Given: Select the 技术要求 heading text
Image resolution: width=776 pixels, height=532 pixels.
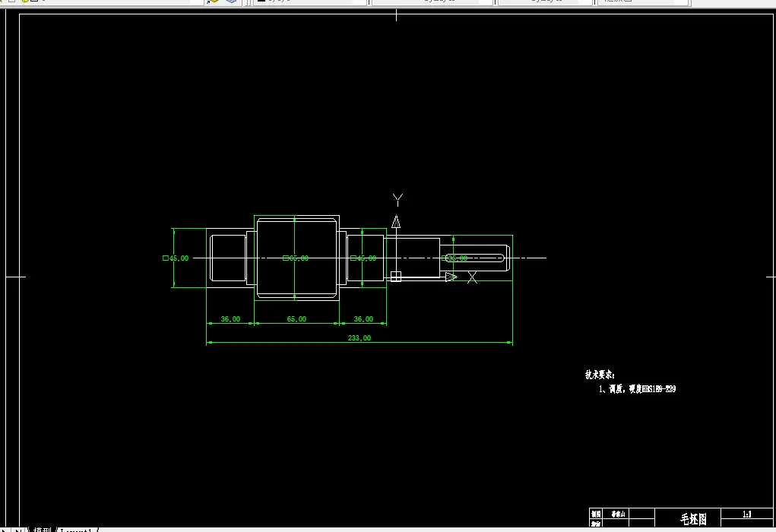Looking at the screenshot, I should [x=600, y=375].
